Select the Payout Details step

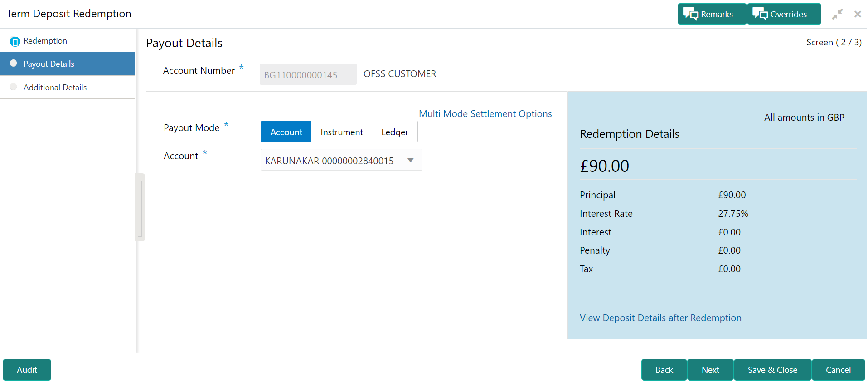68,64
